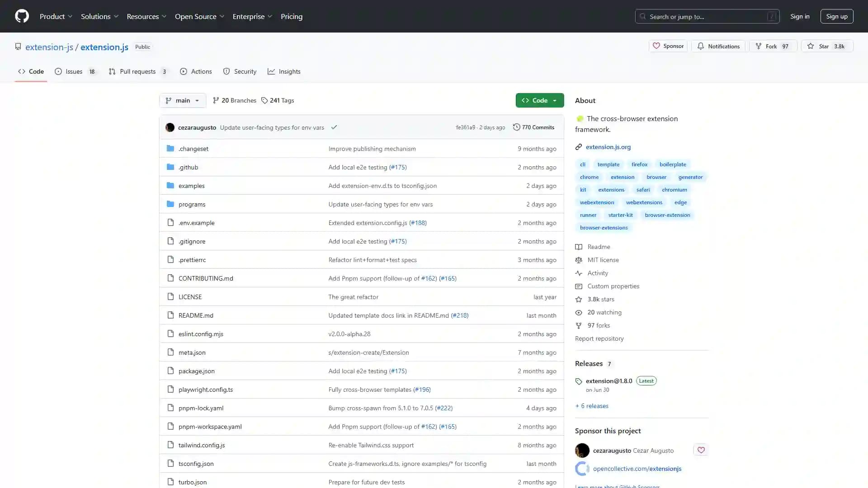Click cezaraugusto avatar in Sponsor section
Image resolution: width=868 pixels, height=488 pixels.
[x=582, y=450]
